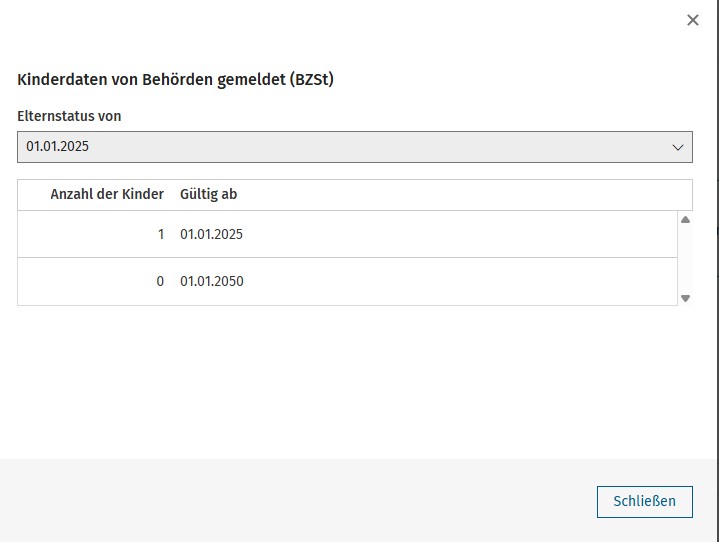Screen dimensions: 719x542
Task: Click the Kinderdaten von Behörden gemeldet heading
Action: coord(176,79)
